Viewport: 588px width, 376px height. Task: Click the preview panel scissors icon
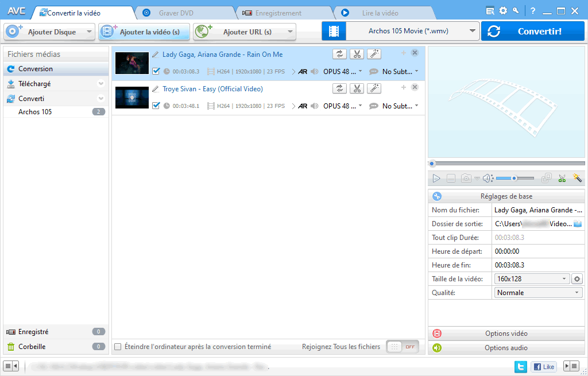[x=562, y=179]
